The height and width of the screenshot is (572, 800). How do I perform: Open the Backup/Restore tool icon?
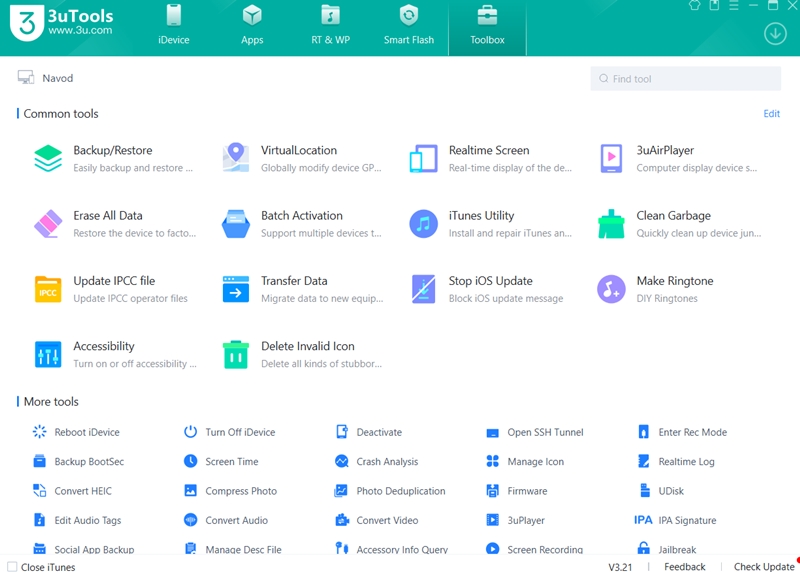tap(48, 158)
